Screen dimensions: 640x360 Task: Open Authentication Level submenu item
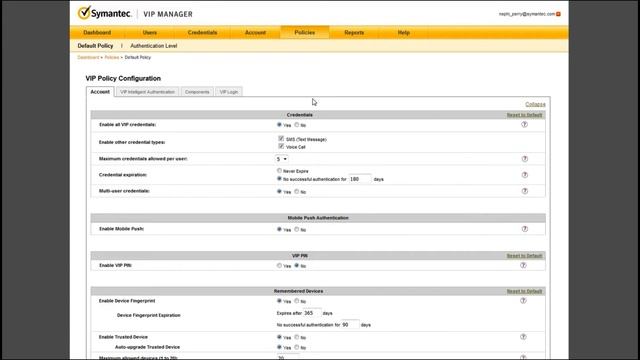click(153, 46)
